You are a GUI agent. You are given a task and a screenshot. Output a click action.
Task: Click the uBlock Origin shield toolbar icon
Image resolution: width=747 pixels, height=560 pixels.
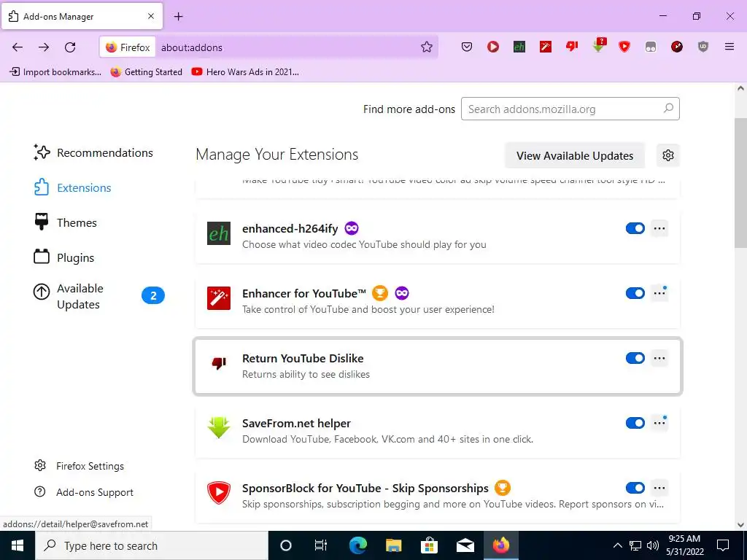(703, 47)
